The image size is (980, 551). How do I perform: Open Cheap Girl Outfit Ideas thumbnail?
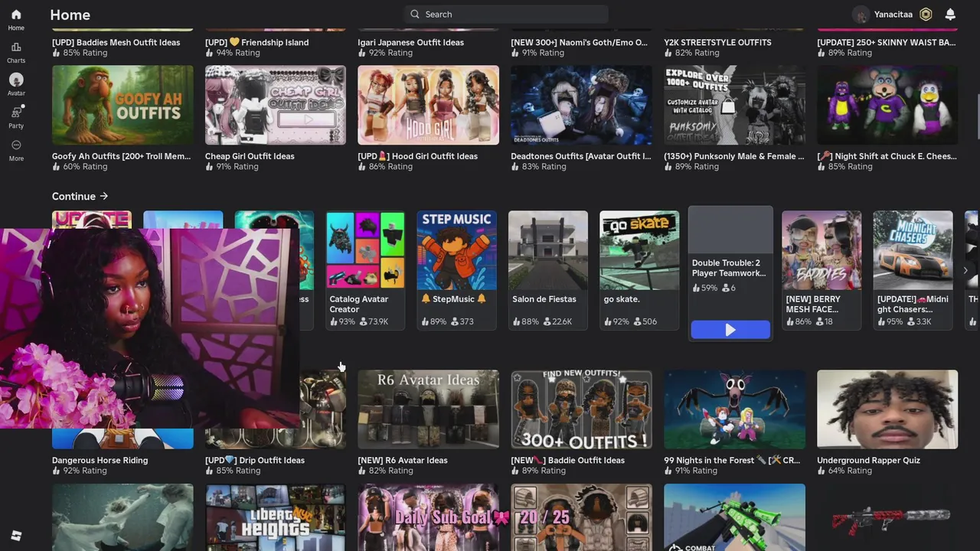[x=276, y=105]
